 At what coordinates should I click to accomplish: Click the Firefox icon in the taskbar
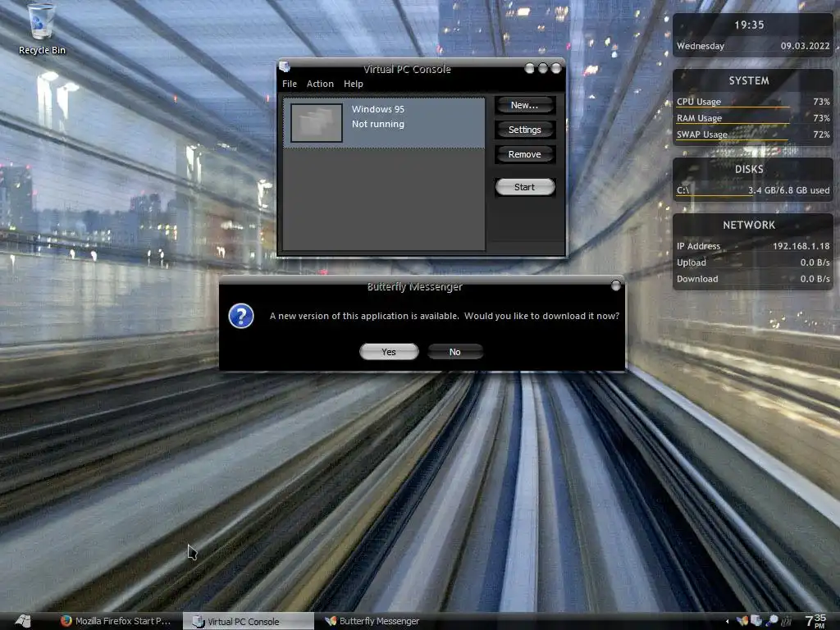(x=66, y=621)
